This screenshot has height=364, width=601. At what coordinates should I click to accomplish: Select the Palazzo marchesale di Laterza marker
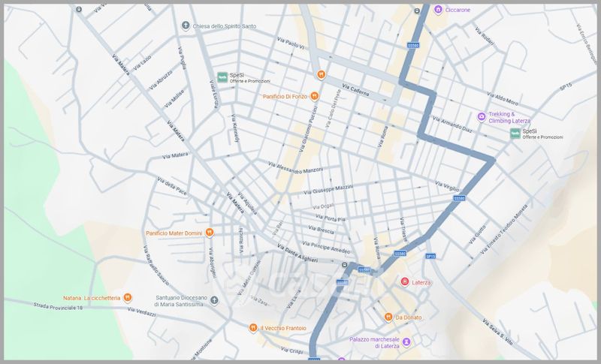pyautogui.click(x=406, y=342)
